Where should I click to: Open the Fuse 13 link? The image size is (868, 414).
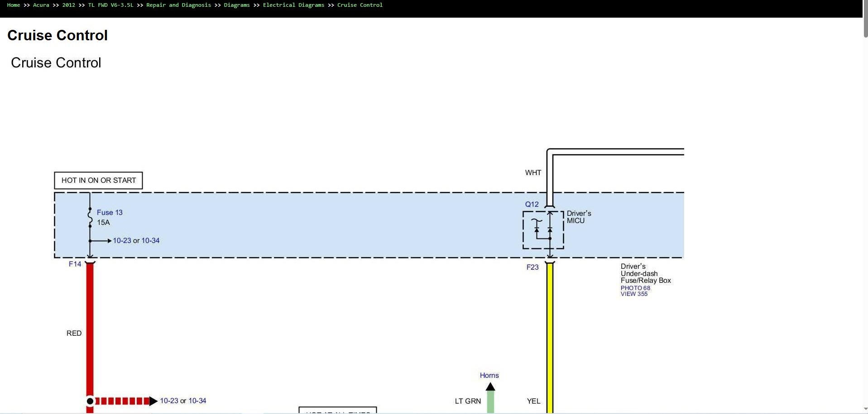110,212
